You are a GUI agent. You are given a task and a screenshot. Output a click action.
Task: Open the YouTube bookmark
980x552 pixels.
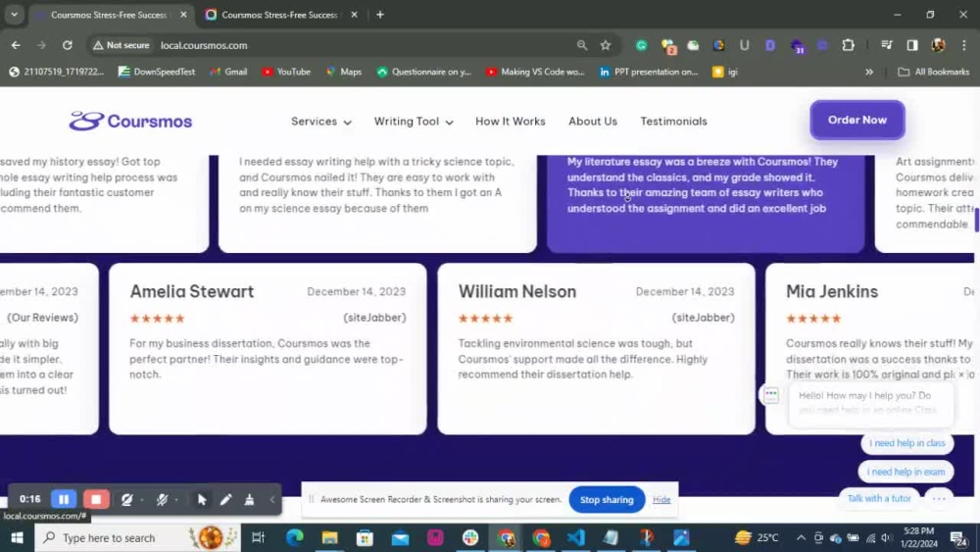tap(286, 72)
